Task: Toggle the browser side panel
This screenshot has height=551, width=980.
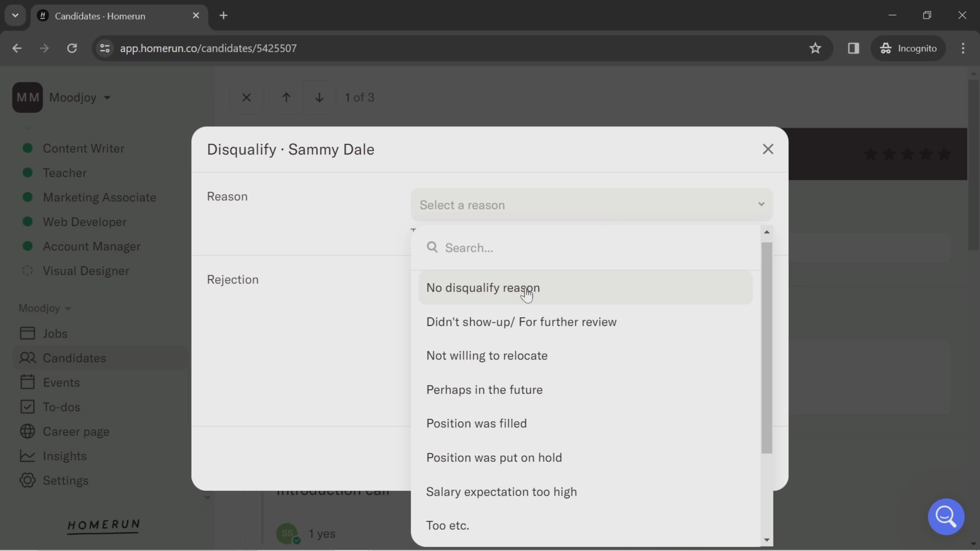Action: [853, 48]
